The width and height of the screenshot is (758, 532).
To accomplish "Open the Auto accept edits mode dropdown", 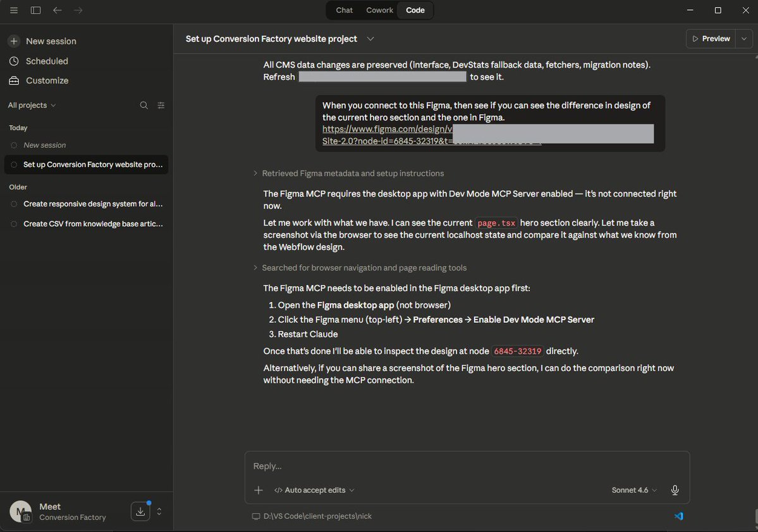I will coord(314,490).
